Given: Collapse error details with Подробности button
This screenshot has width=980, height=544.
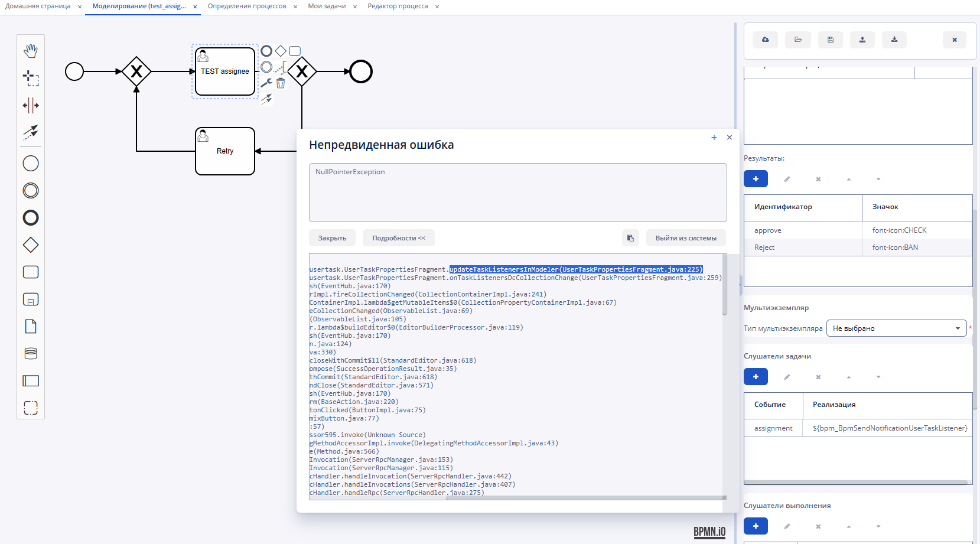Looking at the screenshot, I should pyautogui.click(x=398, y=238).
